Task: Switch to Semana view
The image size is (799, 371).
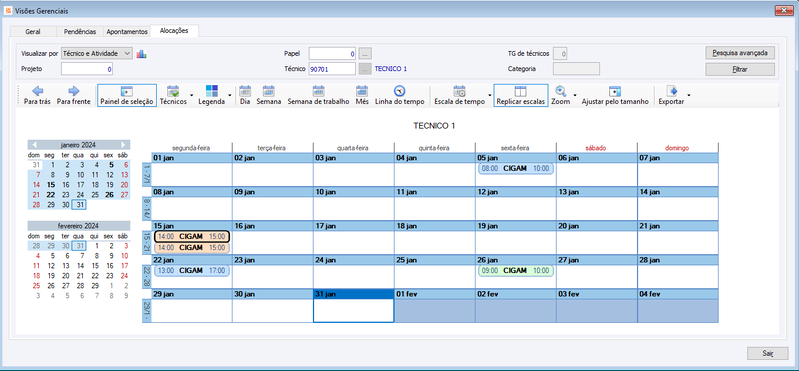Action: coord(269,95)
